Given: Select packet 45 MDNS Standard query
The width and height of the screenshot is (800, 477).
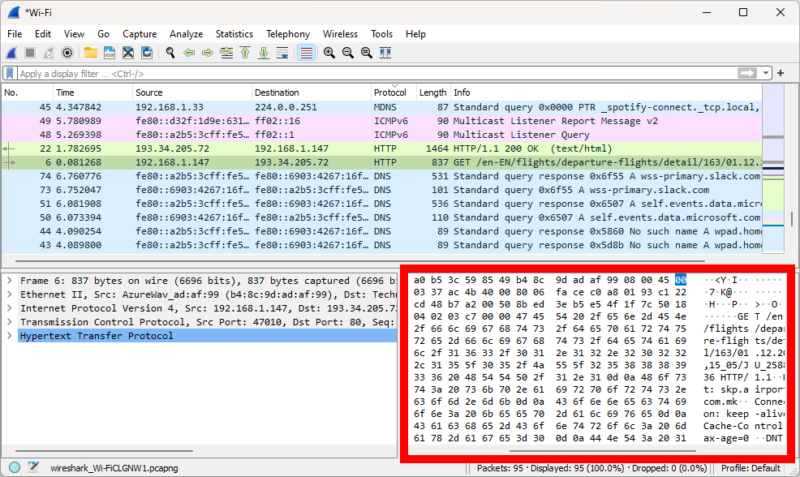Looking at the screenshot, I should tap(382, 107).
